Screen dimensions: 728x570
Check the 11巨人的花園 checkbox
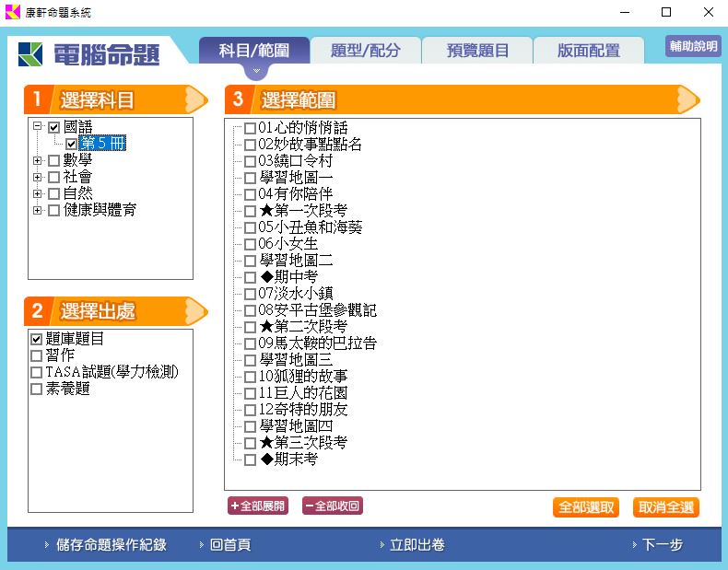tap(250, 394)
